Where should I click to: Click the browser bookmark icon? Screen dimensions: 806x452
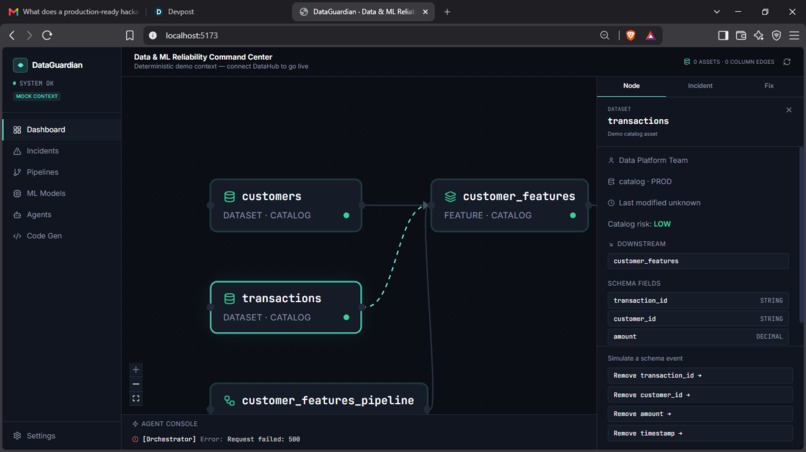(x=130, y=35)
